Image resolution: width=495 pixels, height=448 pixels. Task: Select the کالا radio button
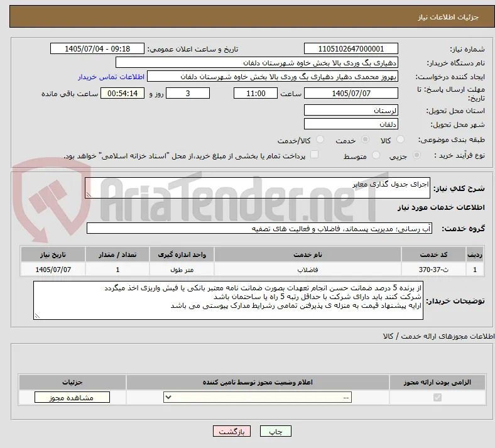click(x=400, y=139)
